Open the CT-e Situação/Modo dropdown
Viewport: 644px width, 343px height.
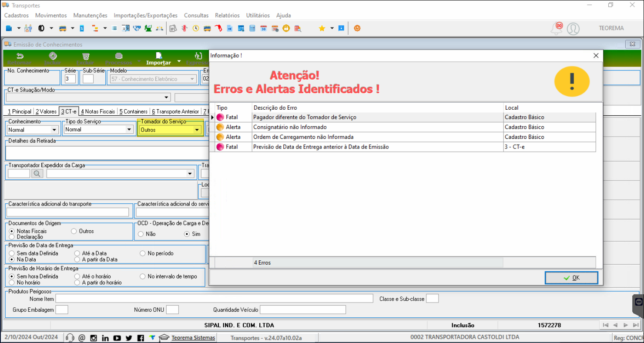click(x=166, y=98)
